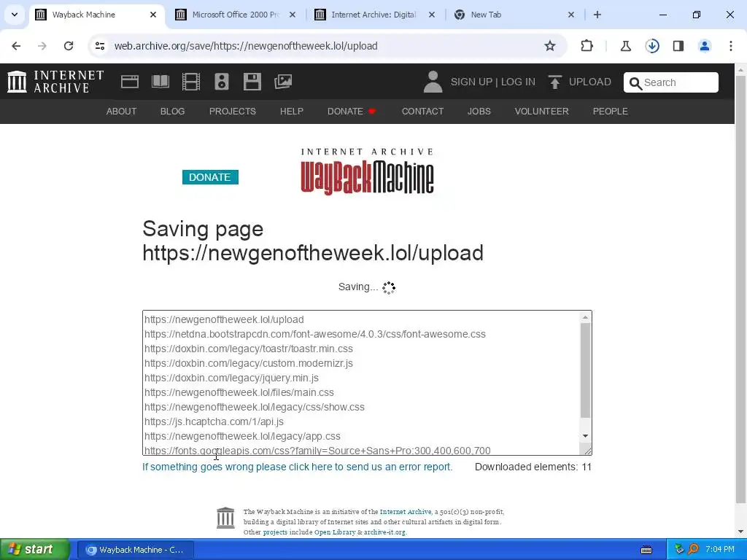747x560 pixels.
Task: Open the tab search dropdown arrow
Action: (x=15, y=15)
